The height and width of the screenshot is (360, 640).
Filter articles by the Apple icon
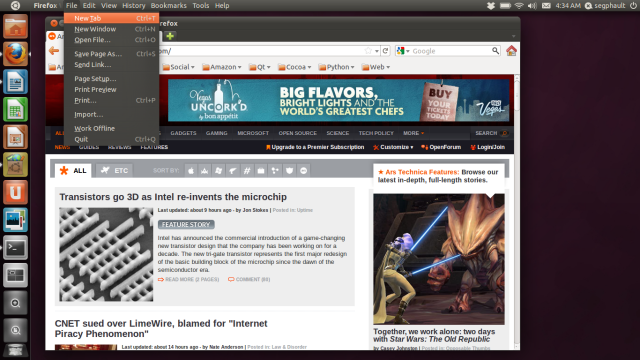pyautogui.click(x=191, y=171)
